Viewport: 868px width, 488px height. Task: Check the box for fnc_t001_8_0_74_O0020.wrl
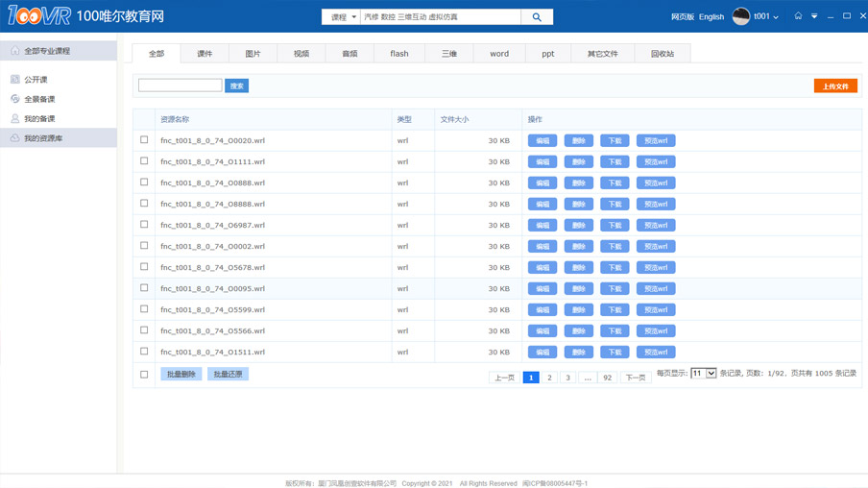pos(144,140)
